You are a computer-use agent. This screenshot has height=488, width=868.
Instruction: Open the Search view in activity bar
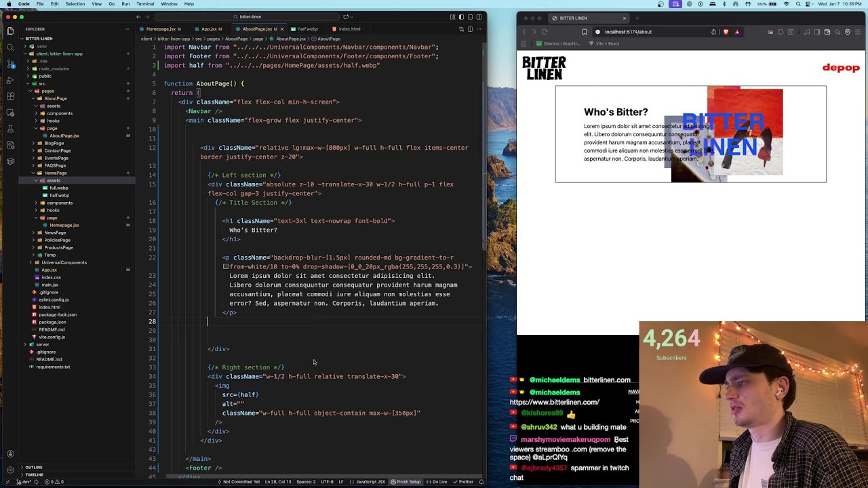tap(10, 47)
